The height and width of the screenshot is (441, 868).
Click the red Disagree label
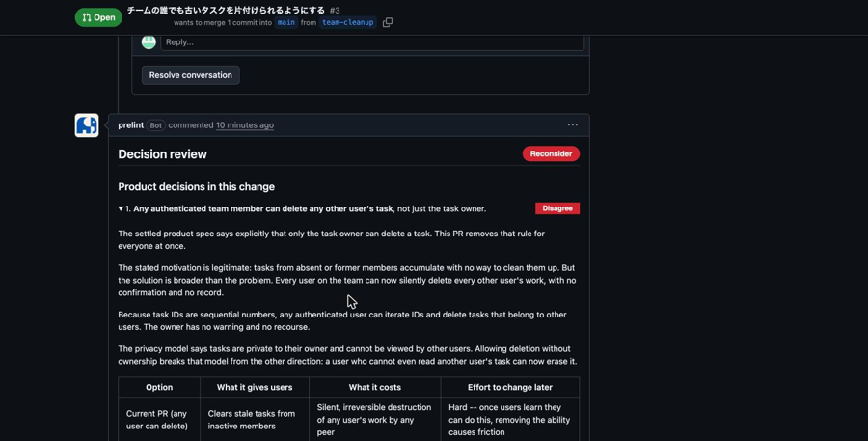pyautogui.click(x=557, y=208)
